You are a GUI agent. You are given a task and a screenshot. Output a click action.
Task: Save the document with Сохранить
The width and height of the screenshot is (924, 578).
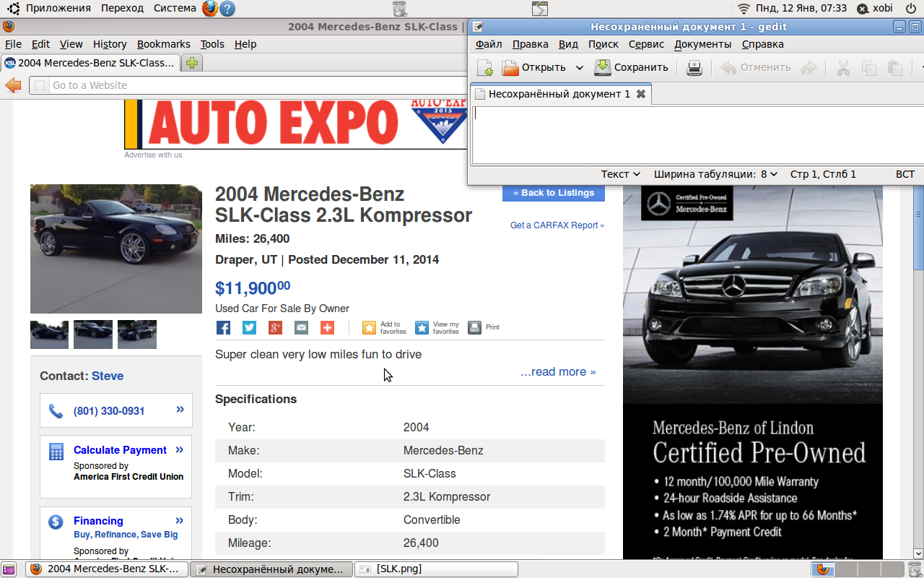point(631,68)
